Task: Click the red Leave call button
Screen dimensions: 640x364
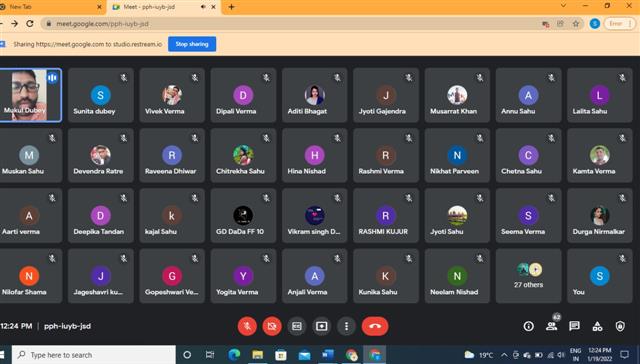Action: click(x=375, y=326)
